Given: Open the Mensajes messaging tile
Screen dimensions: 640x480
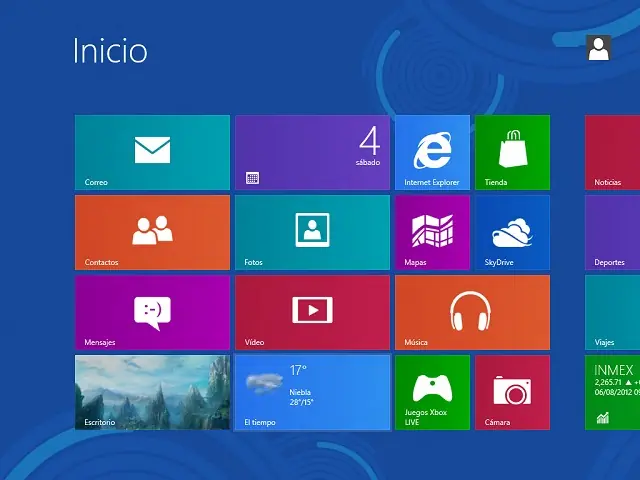Looking at the screenshot, I should pyautogui.click(x=152, y=312).
